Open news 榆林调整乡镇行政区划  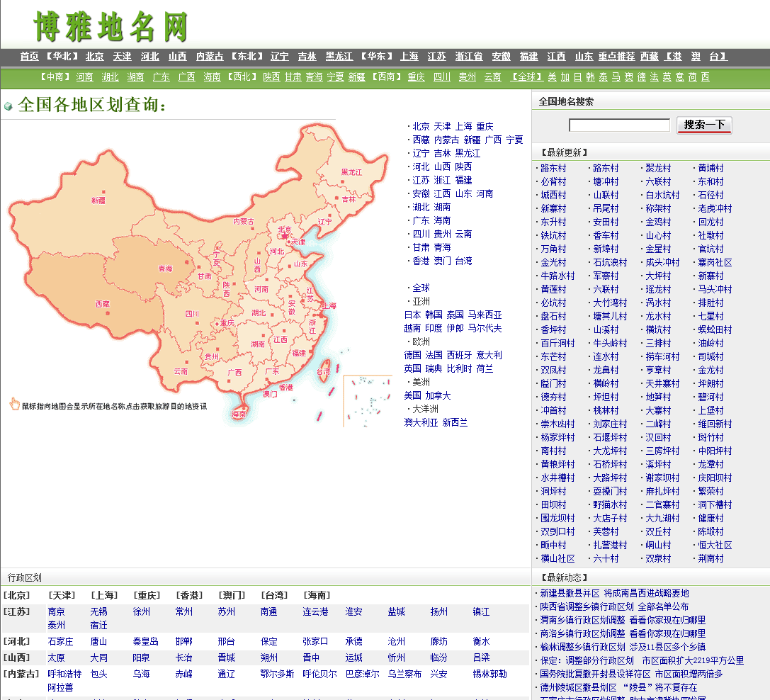623,647
